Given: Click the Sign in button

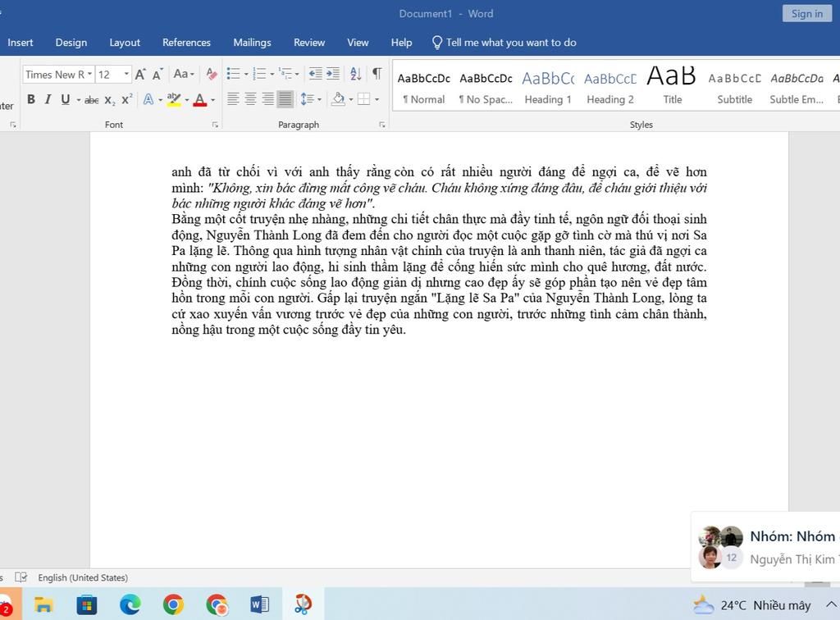Looking at the screenshot, I should (807, 14).
